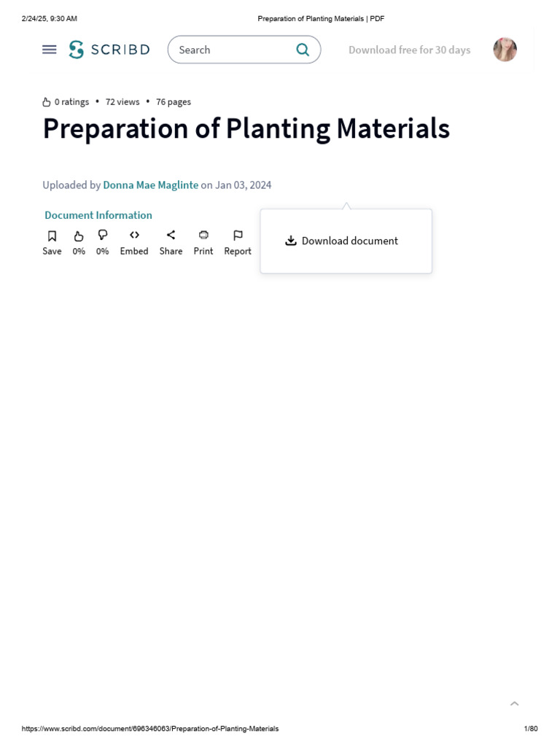Click the download arrow icon in popup

(x=290, y=241)
